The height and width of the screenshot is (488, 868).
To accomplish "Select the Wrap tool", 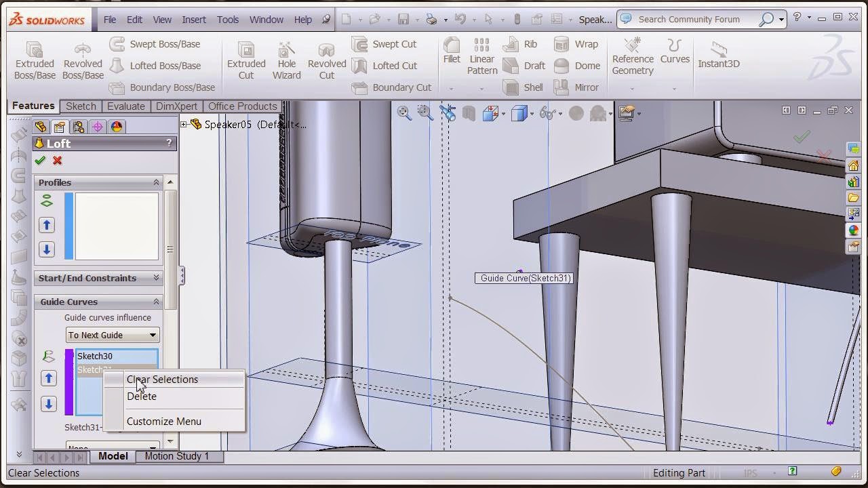I will [576, 44].
